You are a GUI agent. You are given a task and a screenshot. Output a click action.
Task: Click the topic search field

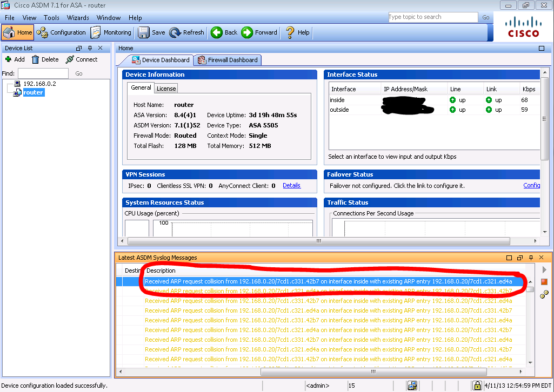pyautogui.click(x=433, y=17)
